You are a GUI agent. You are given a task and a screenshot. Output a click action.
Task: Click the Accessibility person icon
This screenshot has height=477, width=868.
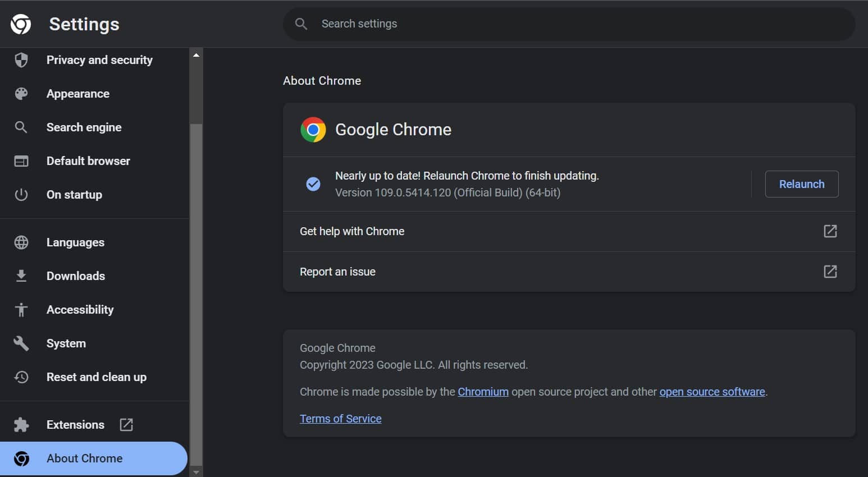21,309
